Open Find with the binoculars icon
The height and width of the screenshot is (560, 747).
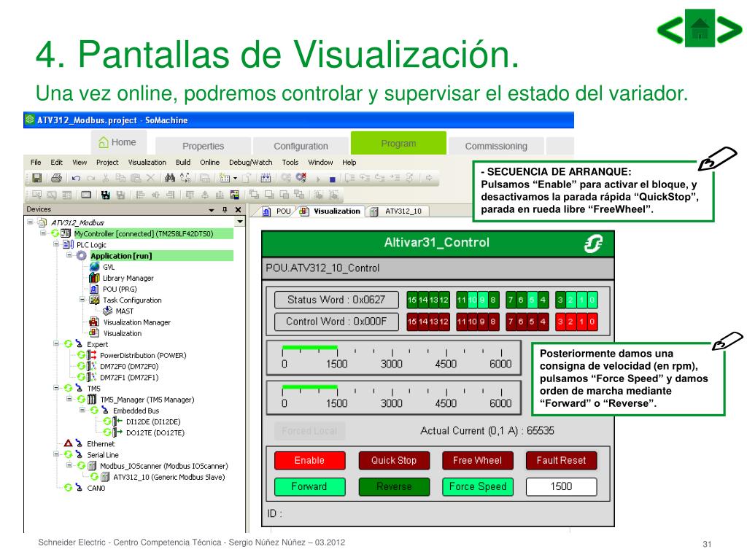tap(170, 178)
